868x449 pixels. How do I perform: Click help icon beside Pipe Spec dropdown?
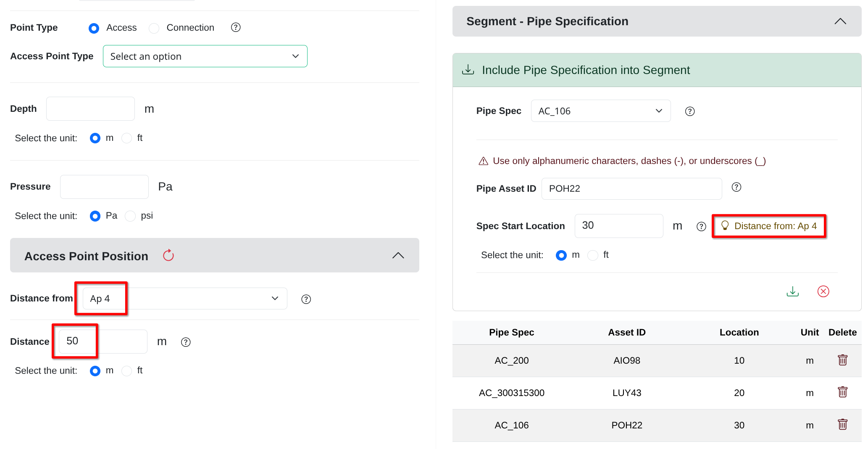click(690, 111)
